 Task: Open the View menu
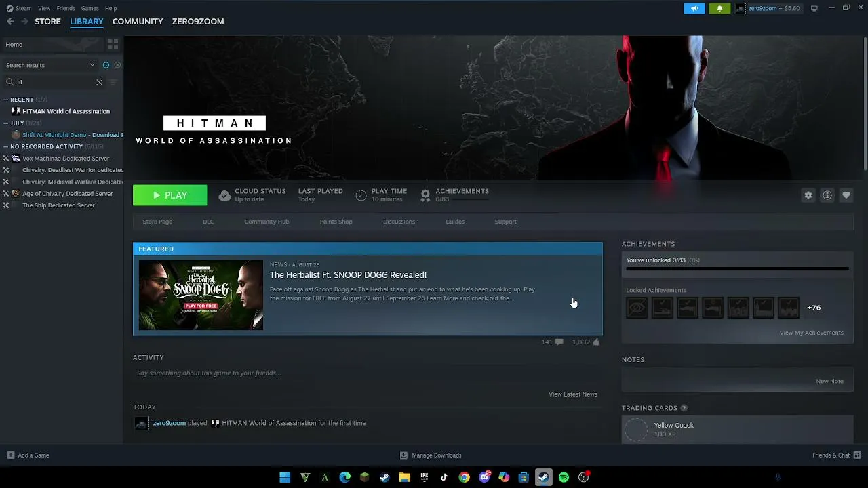point(44,8)
